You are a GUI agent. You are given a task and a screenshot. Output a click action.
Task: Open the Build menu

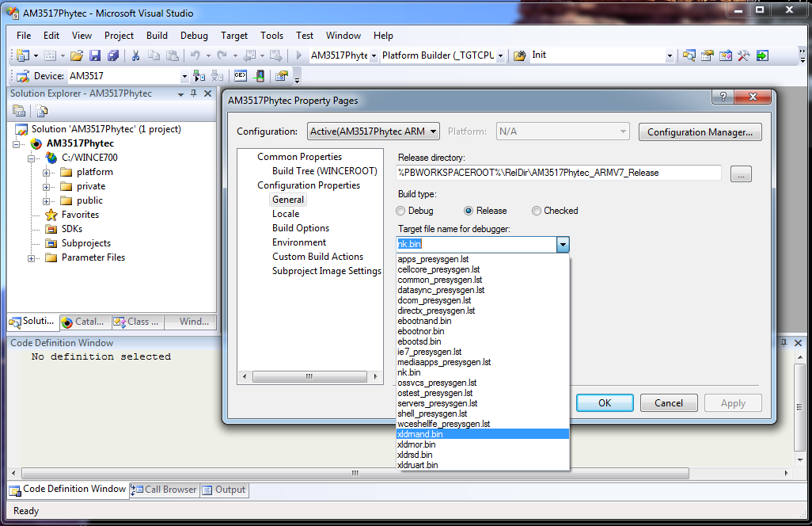(157, 35)
